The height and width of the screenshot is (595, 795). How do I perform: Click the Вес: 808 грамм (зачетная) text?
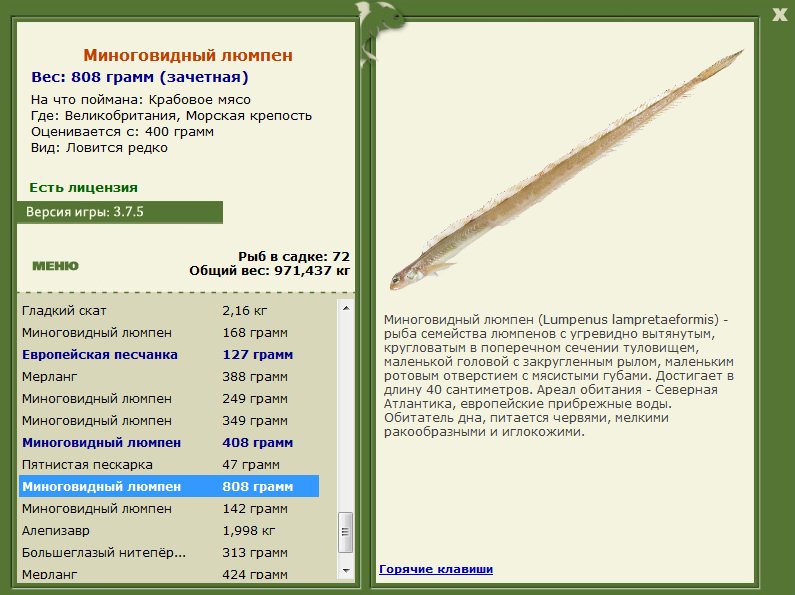[x=140, y=77]
